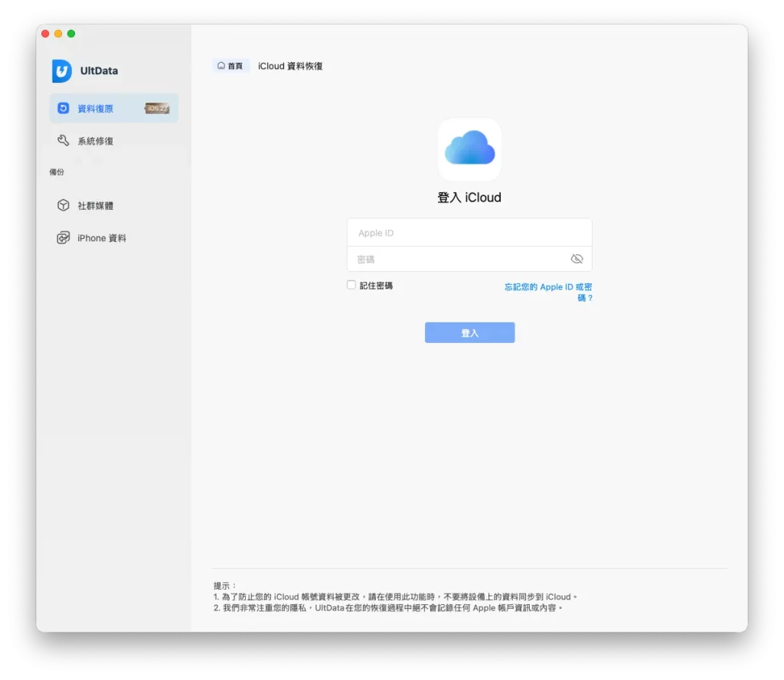Click the iCloud 資料恢復 breadcrumb label
Image resolution: width=784 pixels, height=680 pixels.
pyautogui.click(x=290, y=66)
